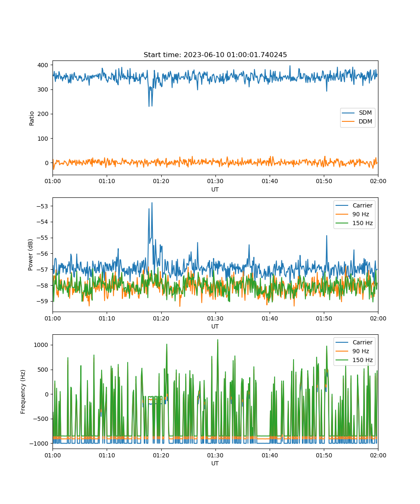Click the 200 tick on the Ratio axis

[44, 114]
